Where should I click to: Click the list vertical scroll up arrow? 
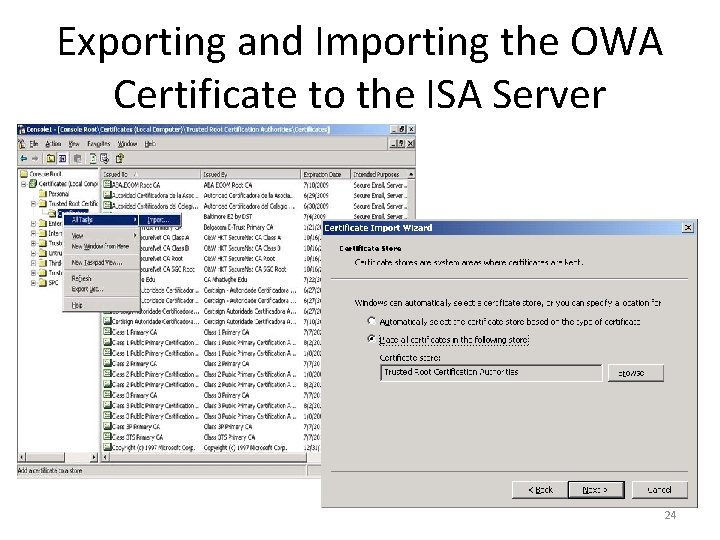point(411,174)
